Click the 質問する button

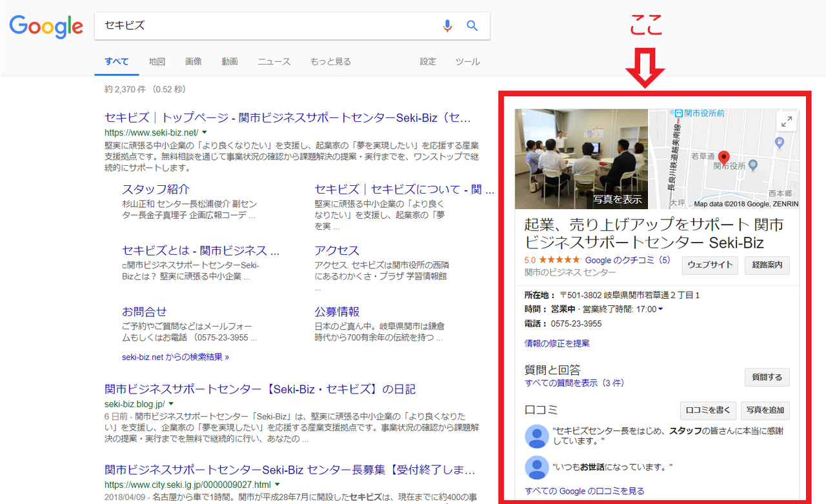tap(767, 378)
